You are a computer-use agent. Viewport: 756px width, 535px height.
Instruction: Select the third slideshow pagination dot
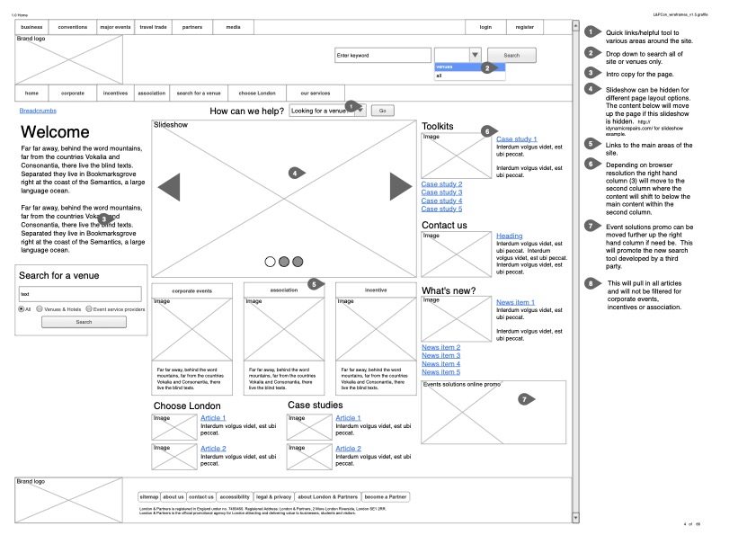[x=298, y=262]
